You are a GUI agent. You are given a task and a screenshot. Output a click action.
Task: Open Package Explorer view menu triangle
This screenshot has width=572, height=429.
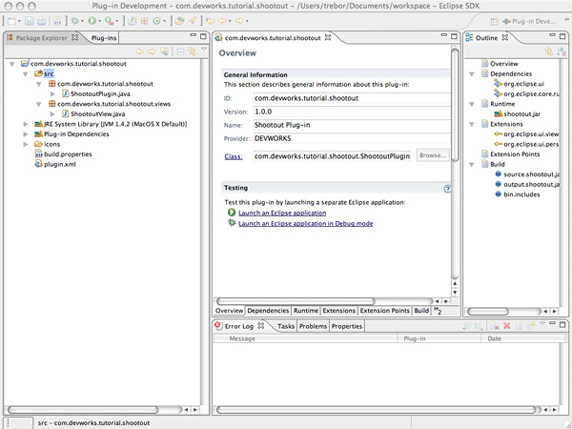click(x=204, y=50)
